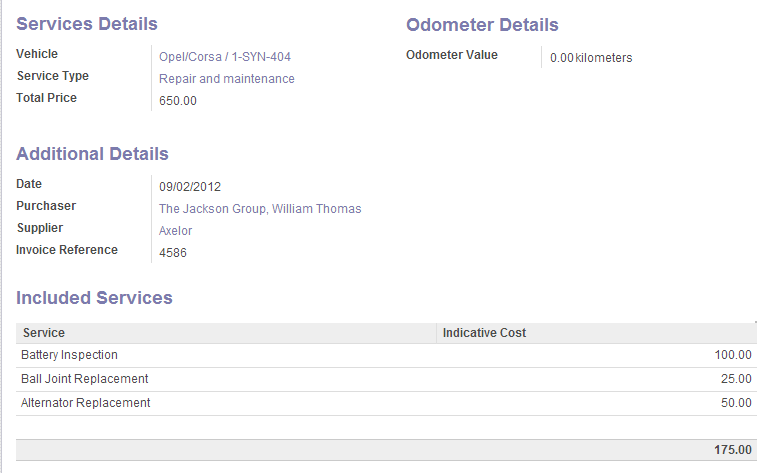Click the Services Details section heading
The width and height of the screenshot is (773, 473).
(87, 24)
